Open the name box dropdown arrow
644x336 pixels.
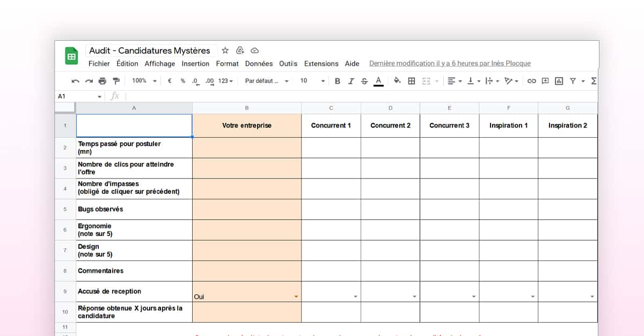click(99, 96)
